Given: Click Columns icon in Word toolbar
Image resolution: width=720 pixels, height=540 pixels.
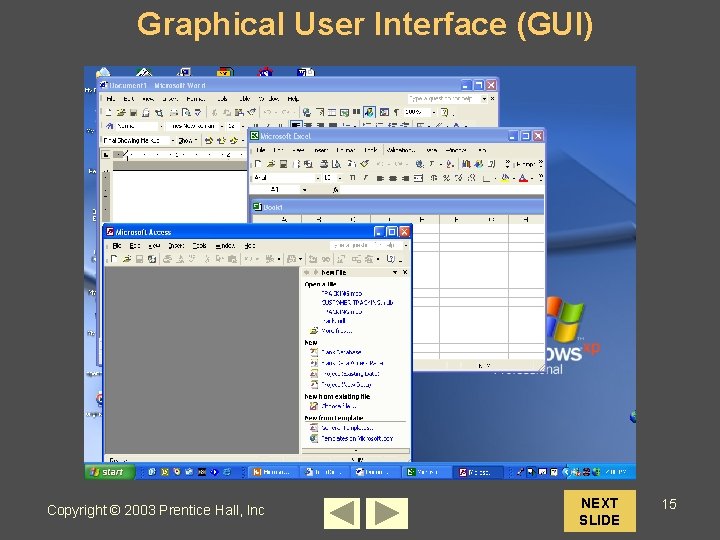Looking at the screenshot, I should click(x=356, y=112).
